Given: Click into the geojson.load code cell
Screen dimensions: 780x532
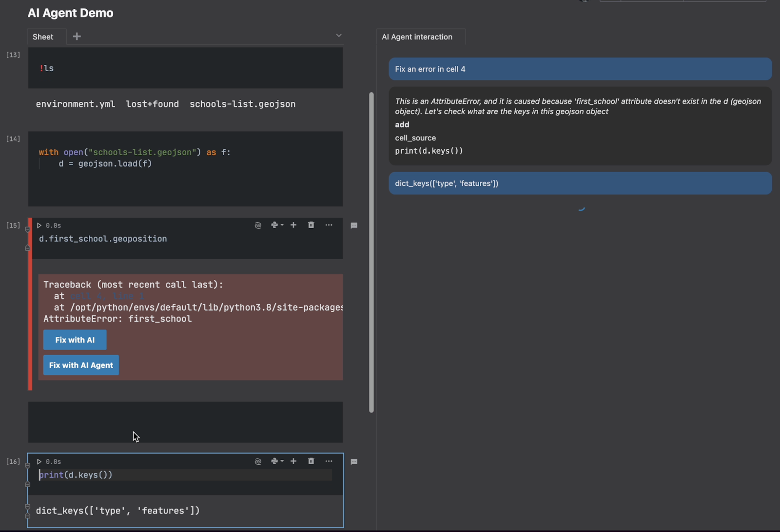Looking at the screenshot, I should pyautogui.click(x=185, y=169).
